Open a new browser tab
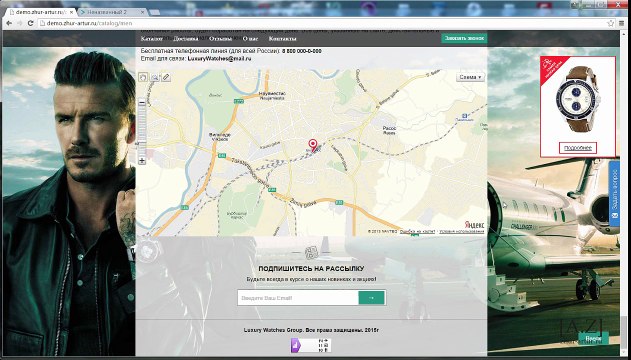 [155, 12]
